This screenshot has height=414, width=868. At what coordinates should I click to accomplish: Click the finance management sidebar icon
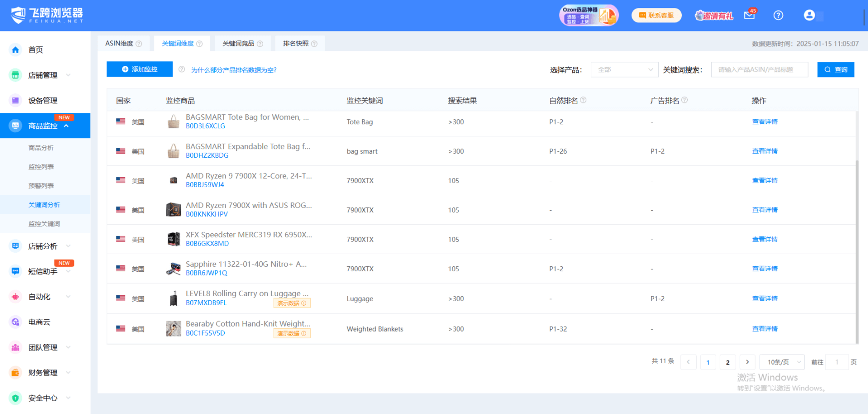click(15, 373)
